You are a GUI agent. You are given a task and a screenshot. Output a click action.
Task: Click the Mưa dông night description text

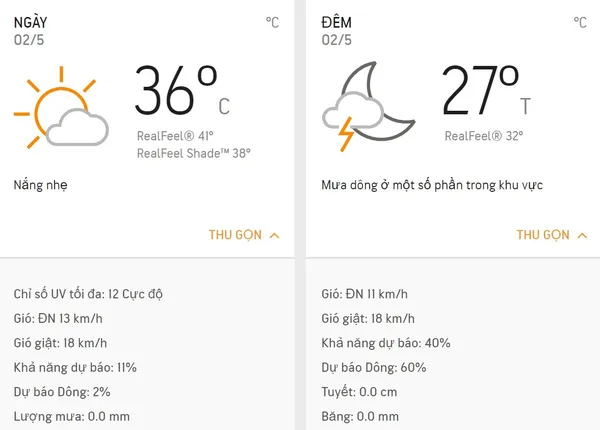point(432,185)
